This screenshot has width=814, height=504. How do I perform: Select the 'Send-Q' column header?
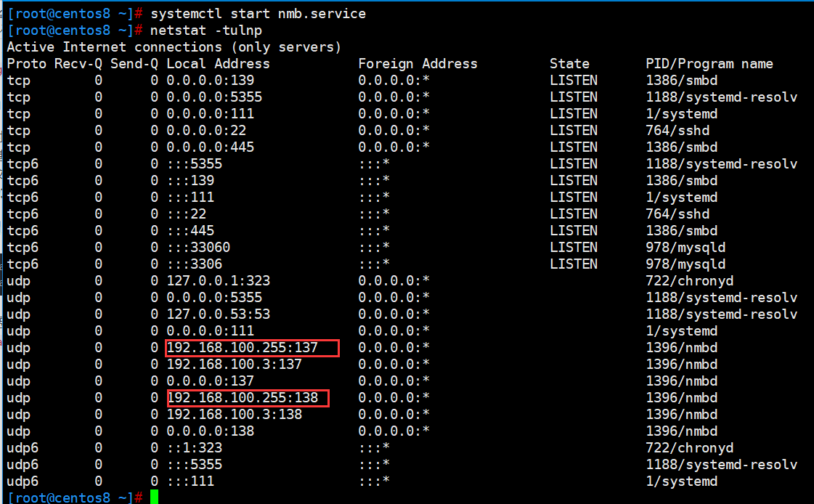click(134, 63)
